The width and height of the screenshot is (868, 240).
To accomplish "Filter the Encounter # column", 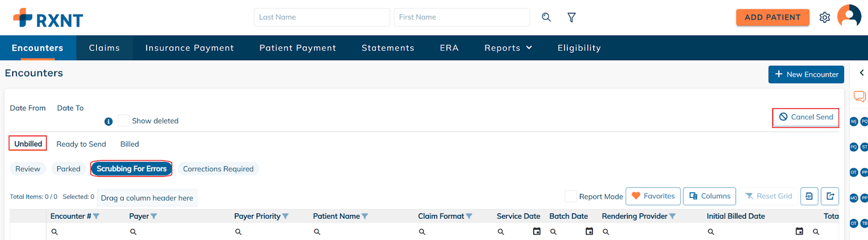I will 97,216.
